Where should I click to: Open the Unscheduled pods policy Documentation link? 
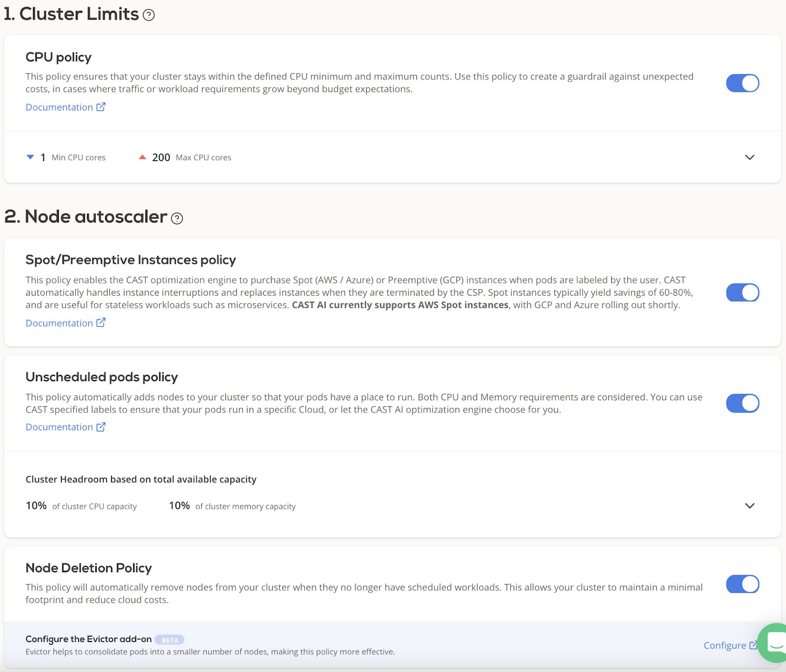coord(59,427)
